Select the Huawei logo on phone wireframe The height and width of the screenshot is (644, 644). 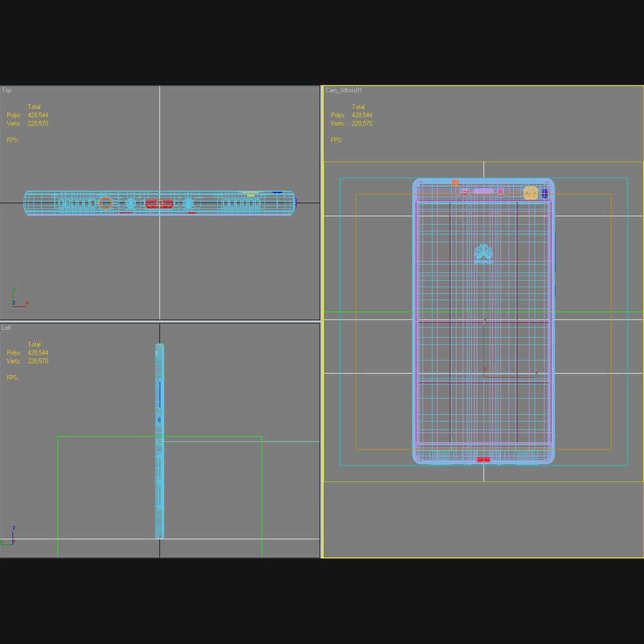click(x=484, y=253)
